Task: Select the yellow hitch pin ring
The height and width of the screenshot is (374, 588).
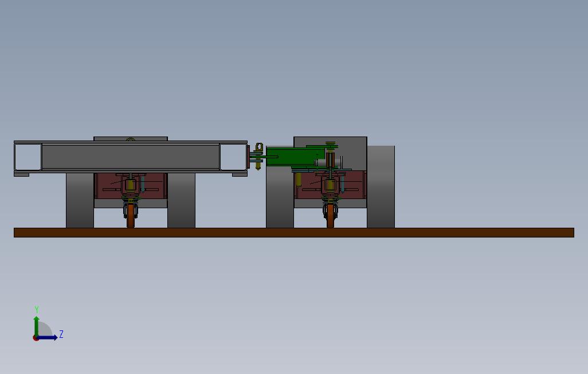Action: click(258, 147)
